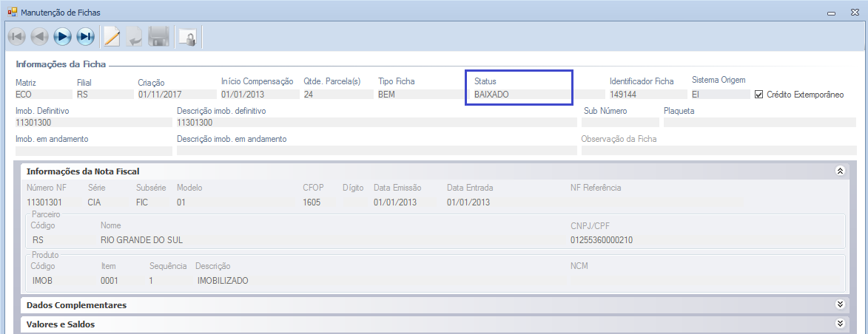Screen dimensions: 868x334
Task: Select Produto Item value 0001
Action: click(110, 280)
